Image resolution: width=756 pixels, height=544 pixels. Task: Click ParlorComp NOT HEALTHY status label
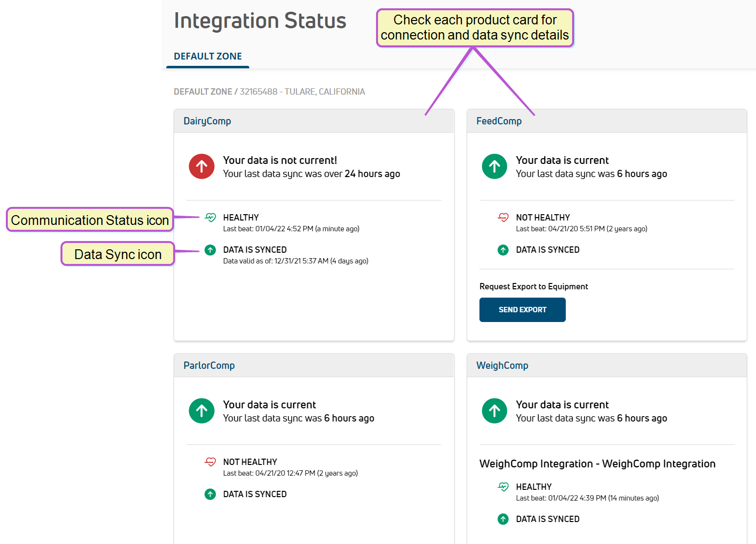pos(250,462)
